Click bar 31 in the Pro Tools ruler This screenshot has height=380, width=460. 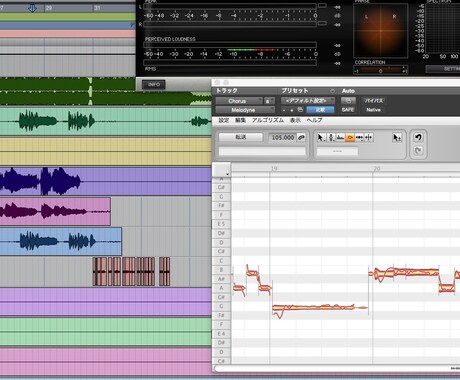(97, 8)
